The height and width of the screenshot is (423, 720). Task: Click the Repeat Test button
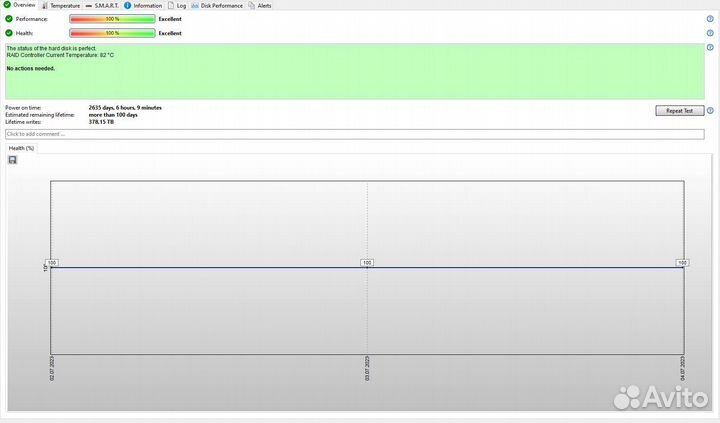pos(680,111)
